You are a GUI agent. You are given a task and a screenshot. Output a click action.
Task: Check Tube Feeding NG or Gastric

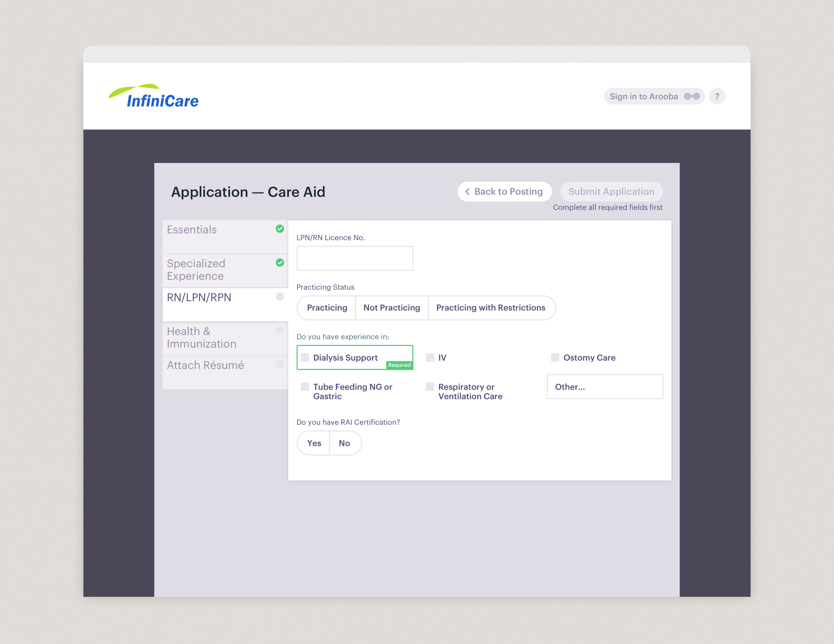click(305, 386)
